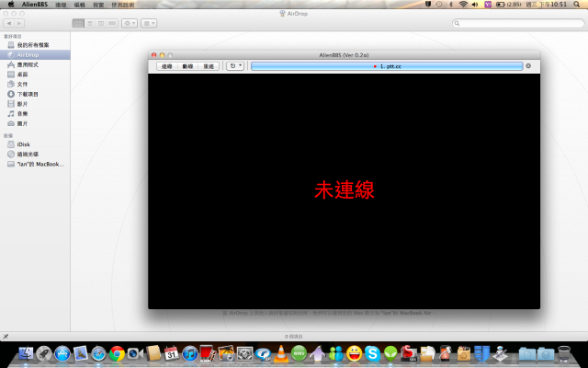Switch Finder to icon view
588x368 pixels.
pyautogui.click(x=78, y=23)
